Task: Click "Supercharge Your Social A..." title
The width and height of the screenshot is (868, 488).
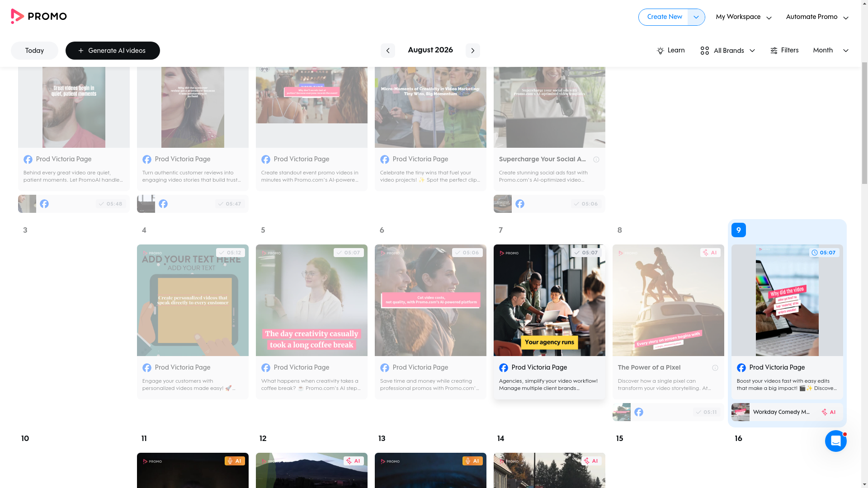Action: (542, 160)
